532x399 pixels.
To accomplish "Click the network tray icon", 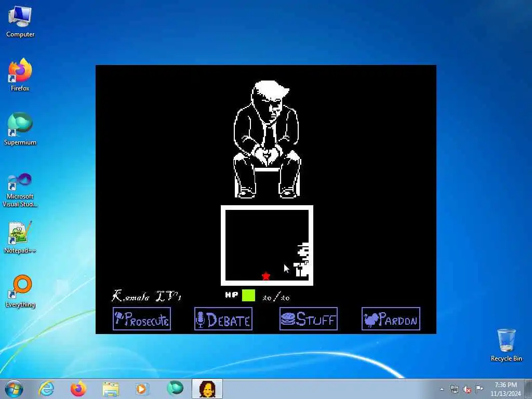I will 454,389.
